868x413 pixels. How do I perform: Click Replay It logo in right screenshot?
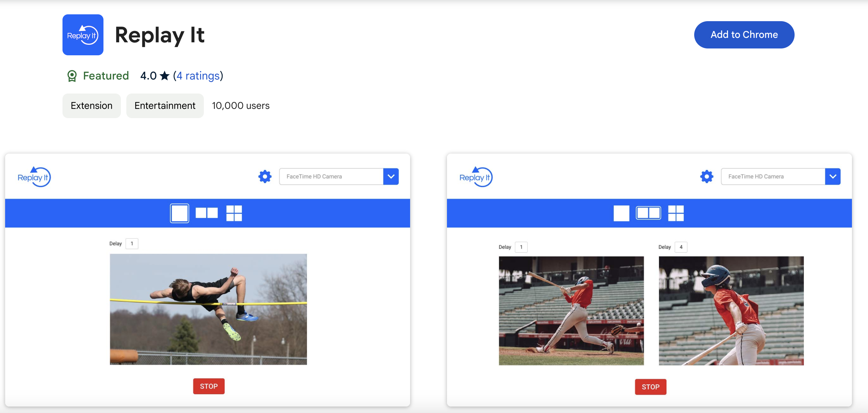(476, 177)
